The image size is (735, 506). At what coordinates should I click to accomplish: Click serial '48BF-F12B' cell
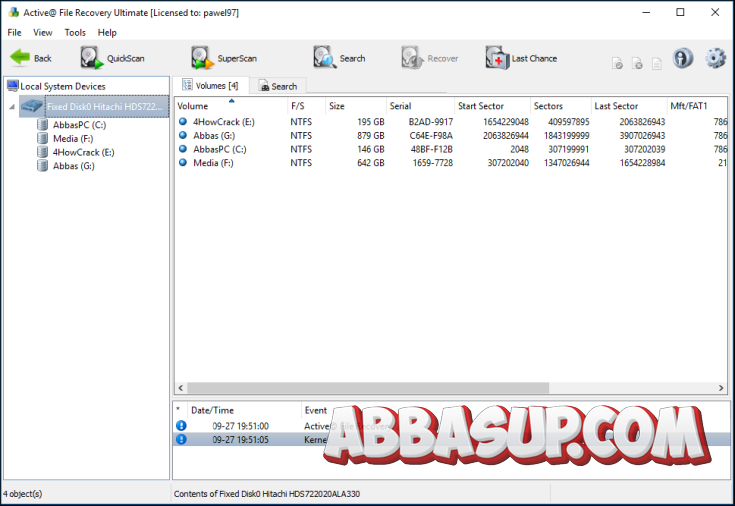pos(431,149)
